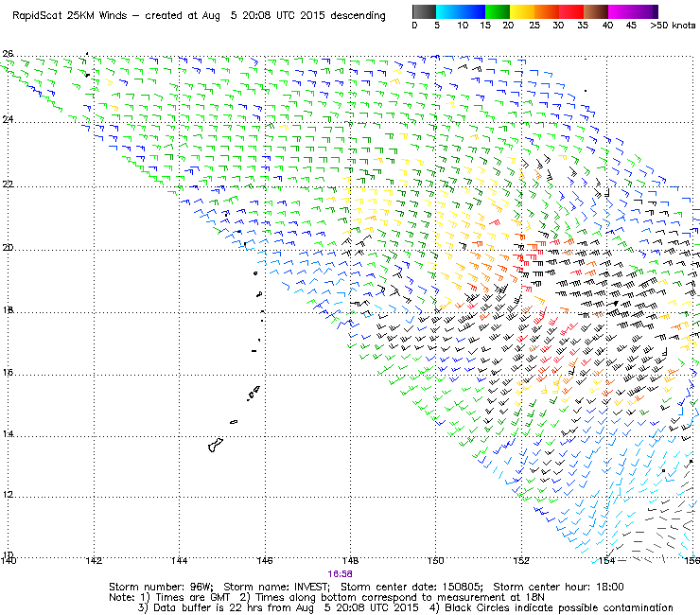This screenshot has height=615, width=700.
Task: Click the cyan-blue 5-15 knots legend segment
Action: tap(461, 12)
